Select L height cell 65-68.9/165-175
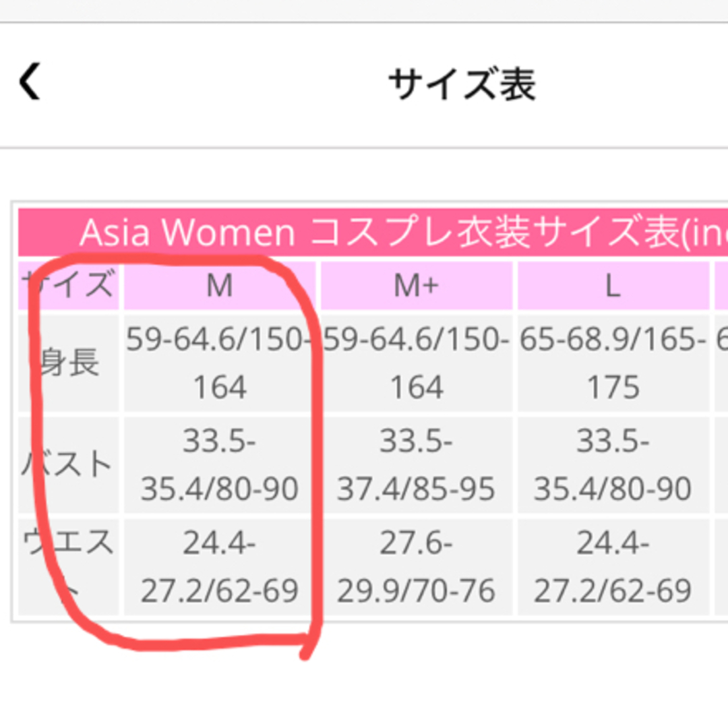Viewport: 728px width, 728px height. (x=612, y=363)
